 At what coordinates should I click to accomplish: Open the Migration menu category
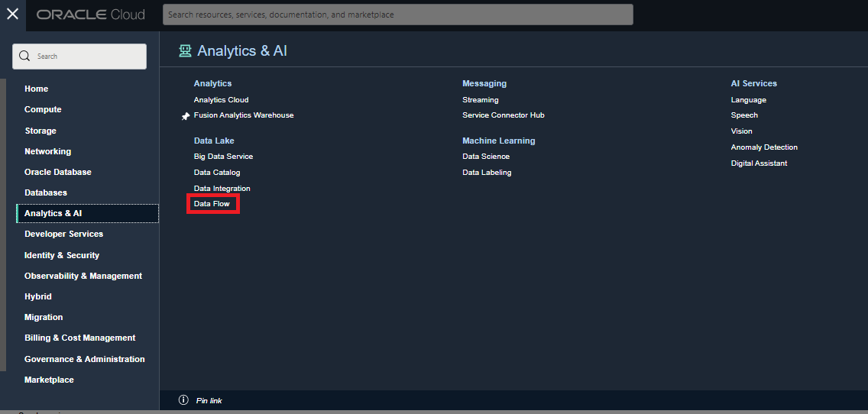(44, 317)
